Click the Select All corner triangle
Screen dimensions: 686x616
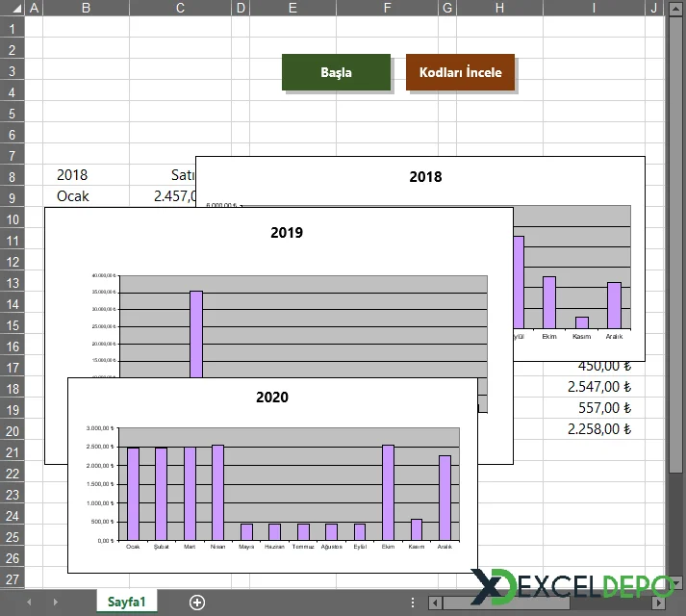click(x=13, y=9)
